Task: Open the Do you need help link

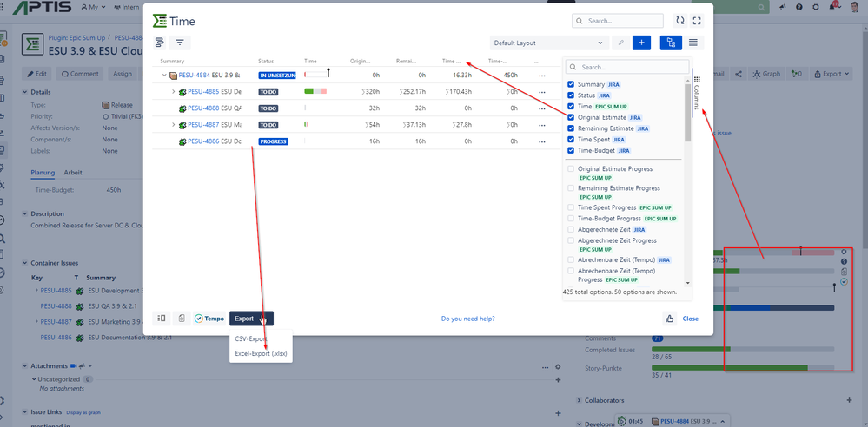Action: pyautogui.click(x=467, y=319)
